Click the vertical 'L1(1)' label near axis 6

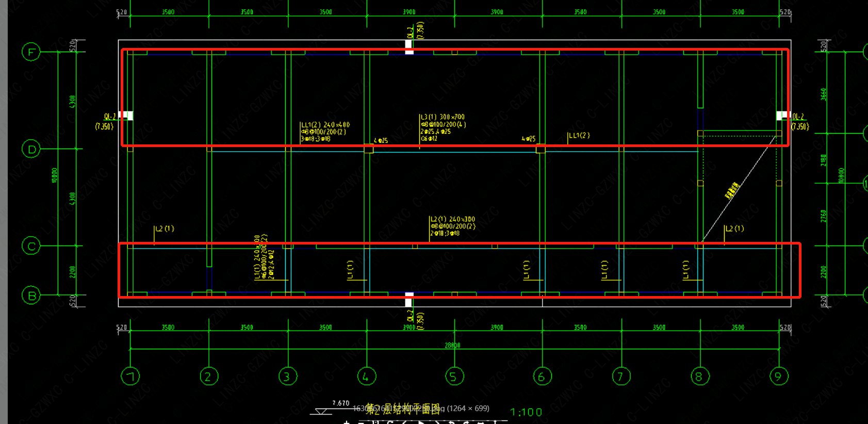click(527, 270)
